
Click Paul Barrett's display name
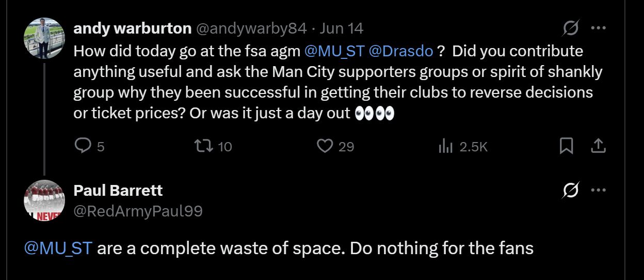click(118, 191)
